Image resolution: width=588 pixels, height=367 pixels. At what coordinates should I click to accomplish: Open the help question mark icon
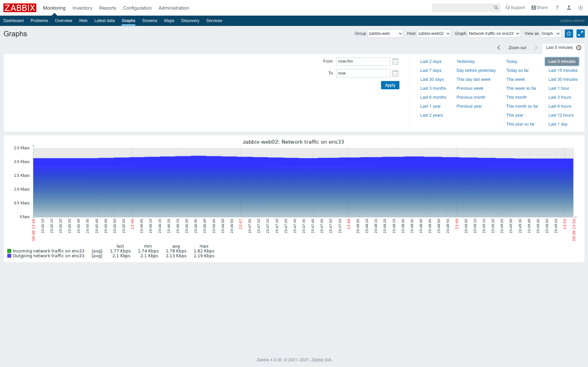point(557,8)
